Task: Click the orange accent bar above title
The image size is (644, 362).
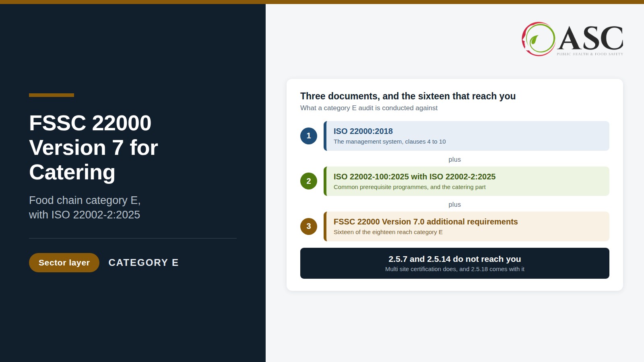Action: click(52, 95)
